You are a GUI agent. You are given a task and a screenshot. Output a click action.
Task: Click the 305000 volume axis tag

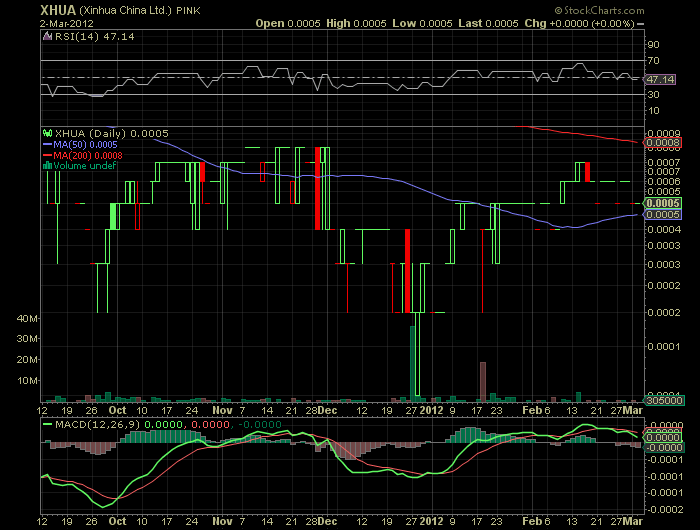point(664,401)
